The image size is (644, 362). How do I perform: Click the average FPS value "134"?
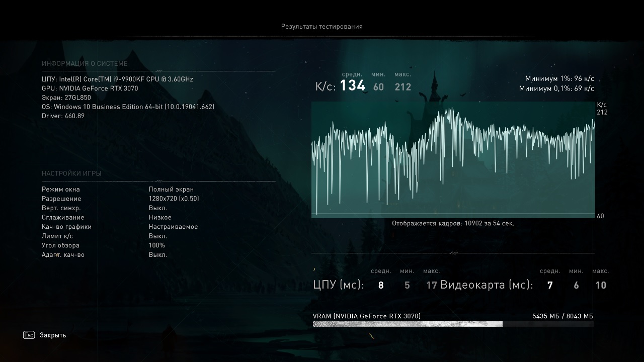352,86
